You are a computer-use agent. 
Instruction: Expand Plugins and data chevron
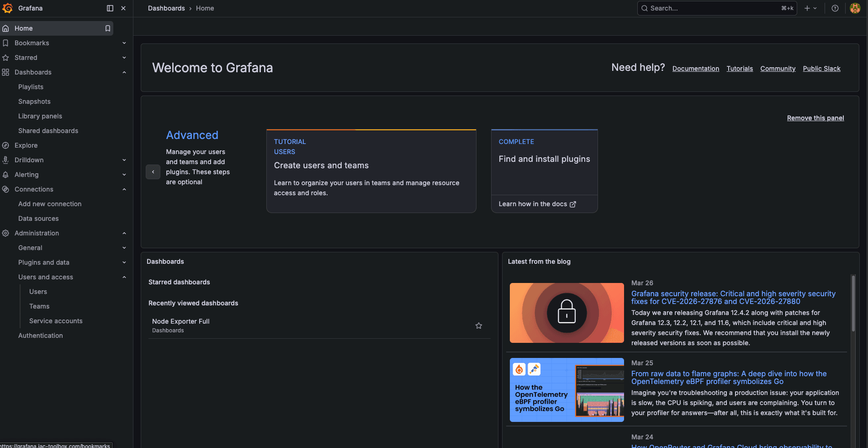(x=124, y=262)
